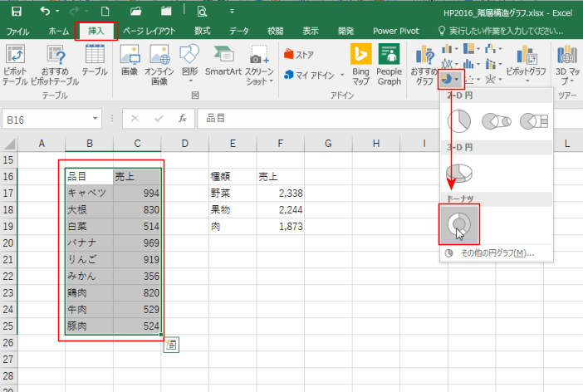Open the データ ribbon tab
The height and width of the screenshot is (392, 583).
pos(238,31)
